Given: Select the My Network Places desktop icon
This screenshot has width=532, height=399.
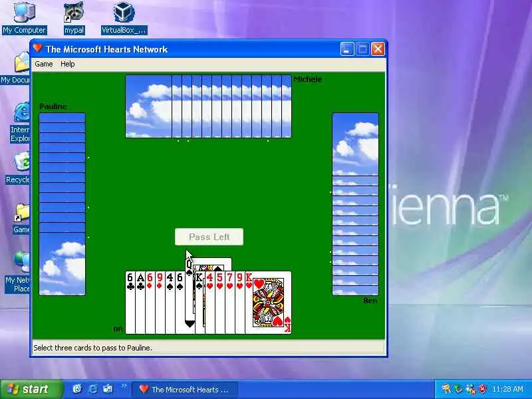Looking at the screenshot, I should (18, 272).
